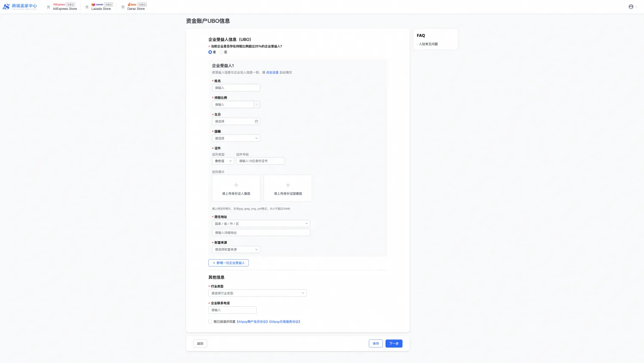Image resolution: width=644 pixels, height=363 pixels.
Task: Check the Alipay agreement checkbox
Action: [210, 321]
